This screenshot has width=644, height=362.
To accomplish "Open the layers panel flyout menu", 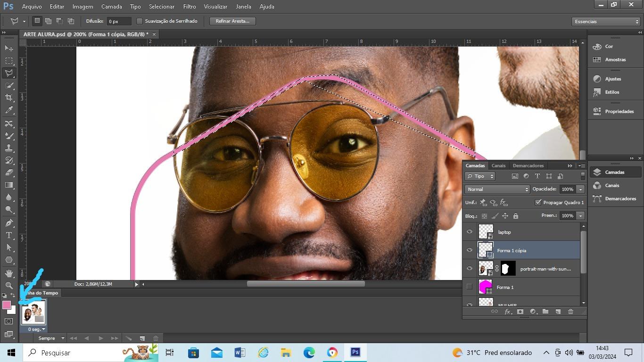I will (x=582, y=166).
